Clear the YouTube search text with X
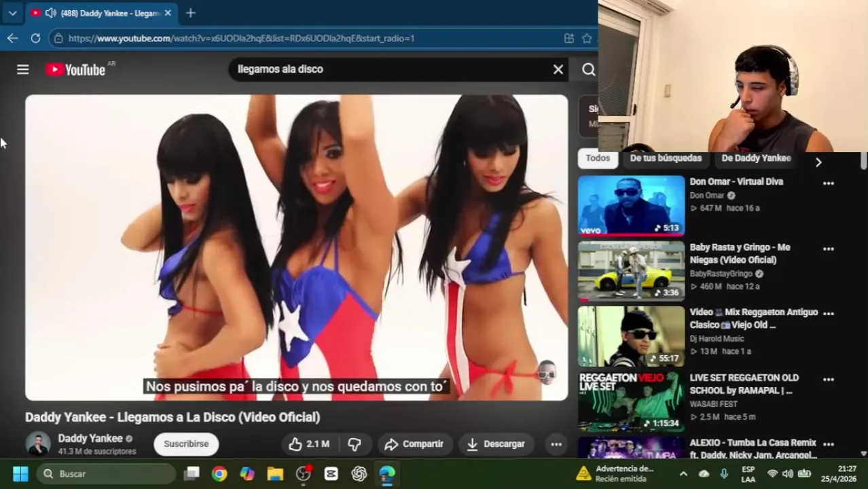Viewport: 868px width, 489px height. (x=558, y=69)
